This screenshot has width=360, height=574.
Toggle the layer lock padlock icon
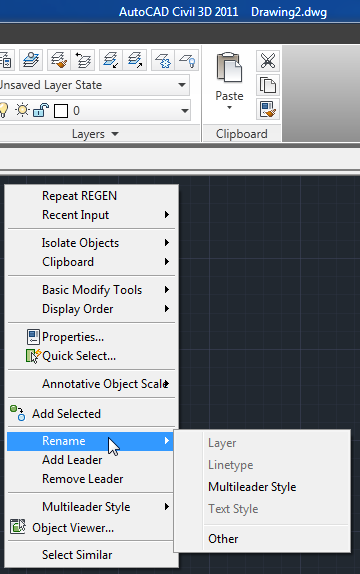(x=41, y=110)
